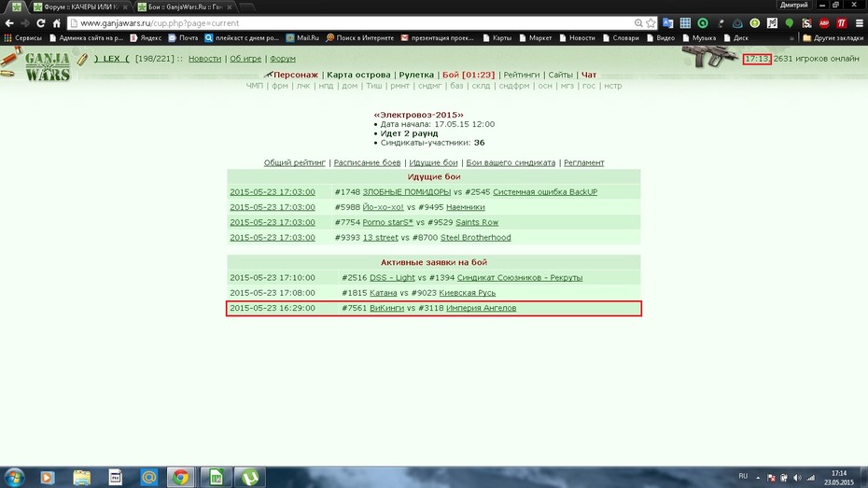868x488 pixels.
Task: Open Windows Start menu
Action: 14,477
